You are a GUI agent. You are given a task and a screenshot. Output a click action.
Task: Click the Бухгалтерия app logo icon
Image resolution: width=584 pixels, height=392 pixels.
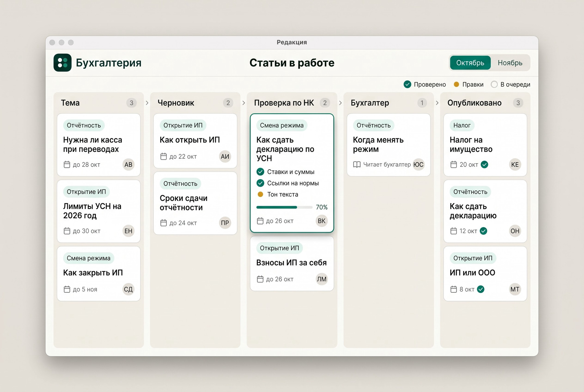click(63, 63)
